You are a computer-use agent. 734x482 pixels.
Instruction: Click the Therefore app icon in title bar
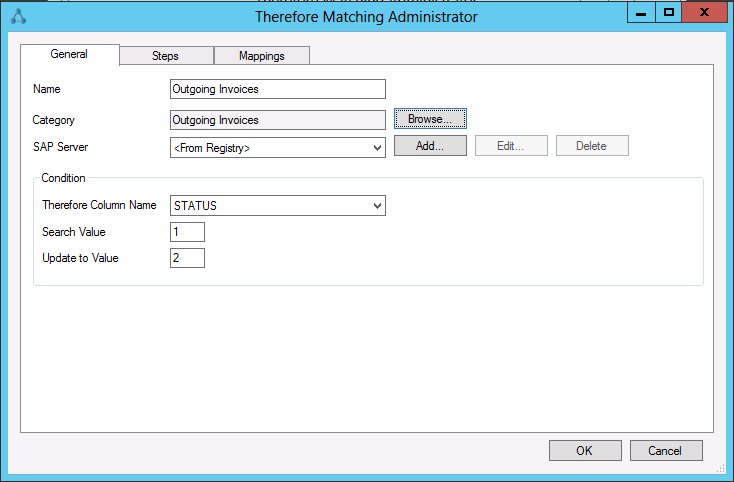coord(16,16)
